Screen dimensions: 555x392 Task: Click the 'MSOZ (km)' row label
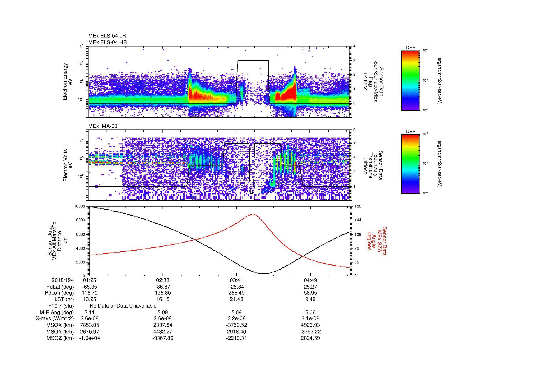coord(60,338)
